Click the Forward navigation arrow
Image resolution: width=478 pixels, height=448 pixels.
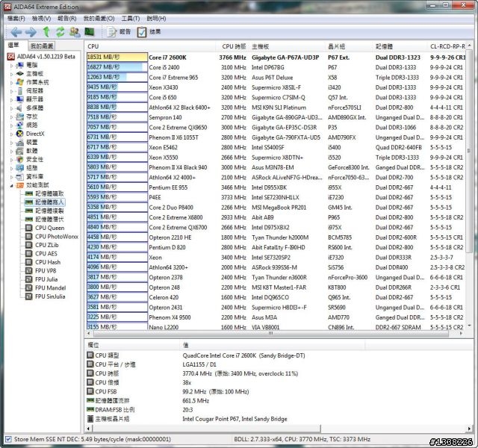(x=31, y=31)
